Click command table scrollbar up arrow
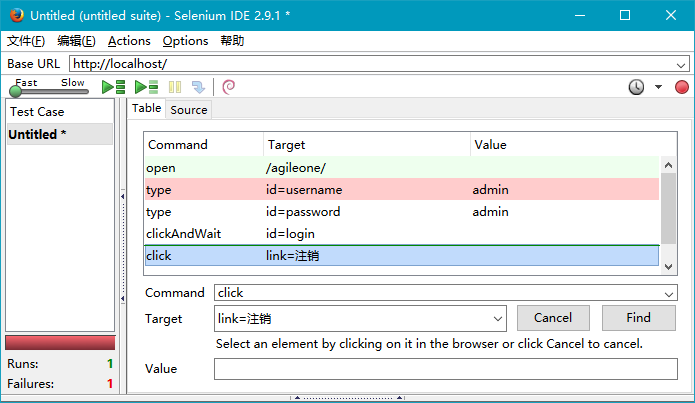Screen dimensions: 695x403 668,165
